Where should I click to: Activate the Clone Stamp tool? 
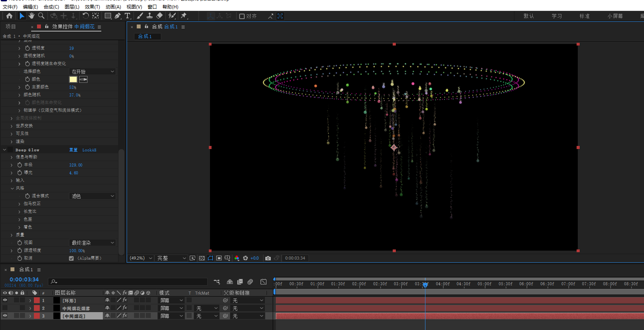(x=149, y=16)
